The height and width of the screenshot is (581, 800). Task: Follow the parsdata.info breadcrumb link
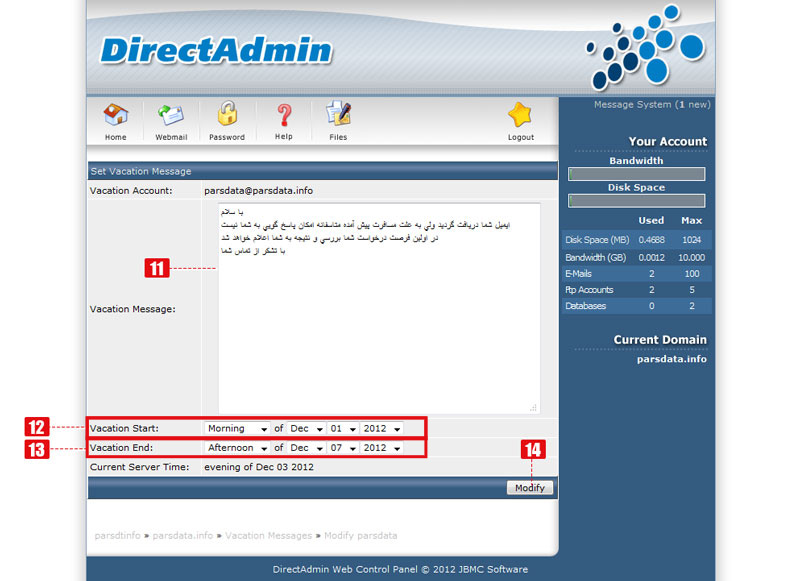click(183, 536)
